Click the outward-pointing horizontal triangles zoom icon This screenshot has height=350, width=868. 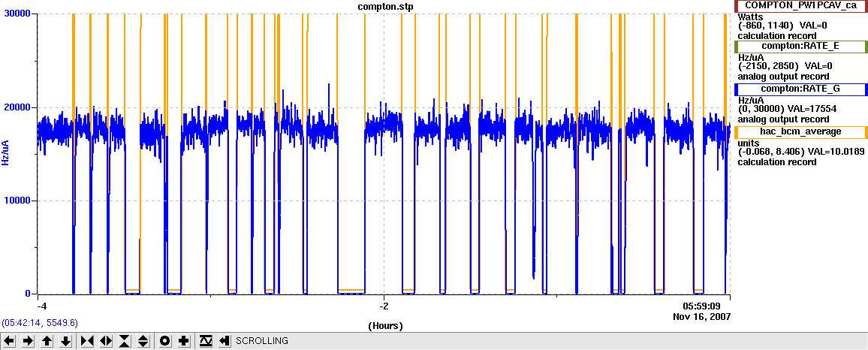(x=106, y=340)
